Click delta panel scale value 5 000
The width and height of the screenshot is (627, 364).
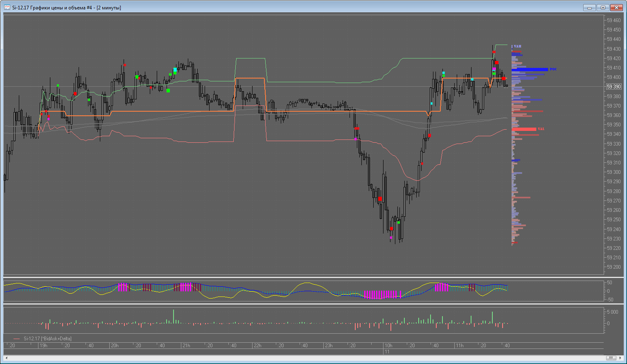pyautogui.click(x=613, y=312)
